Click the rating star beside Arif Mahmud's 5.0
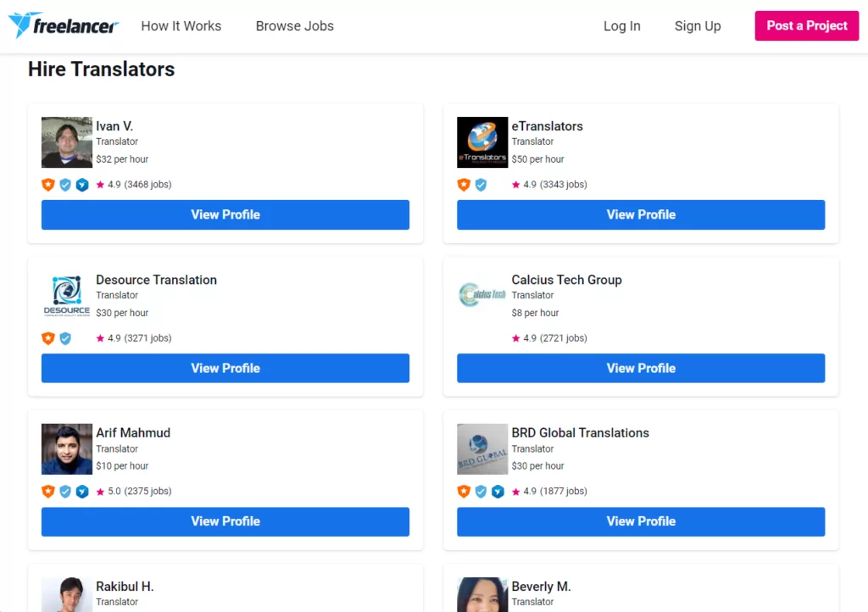 (x=100, y=492)
